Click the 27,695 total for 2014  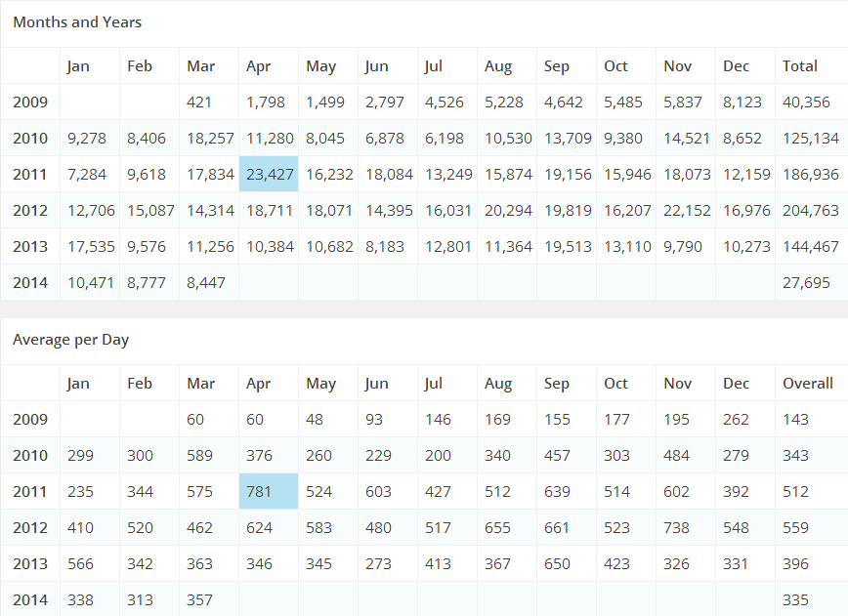806,283
